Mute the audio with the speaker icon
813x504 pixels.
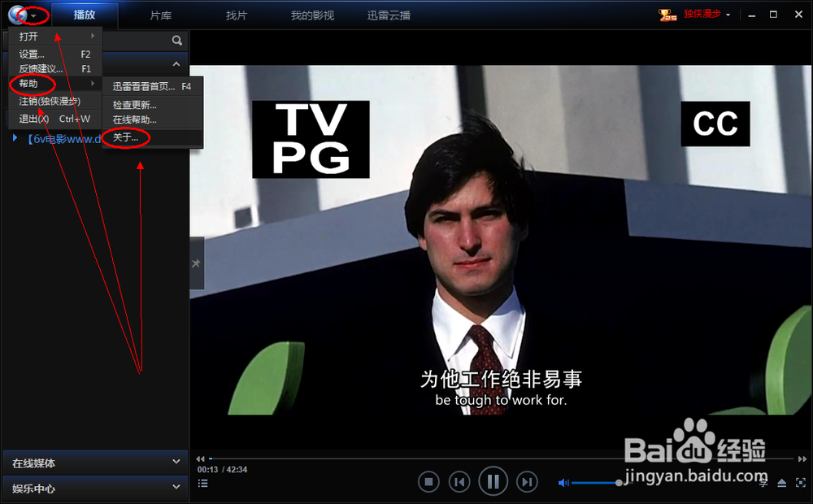pyautogui.click(x=563, y=482)
